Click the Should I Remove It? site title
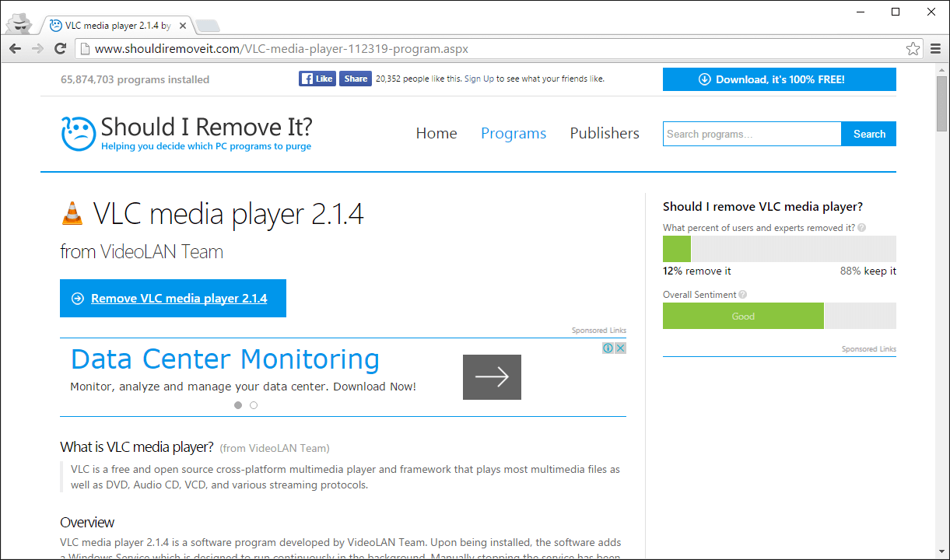Image resolution: width=950 pixels, height=560 pixels. coord(206,127)
